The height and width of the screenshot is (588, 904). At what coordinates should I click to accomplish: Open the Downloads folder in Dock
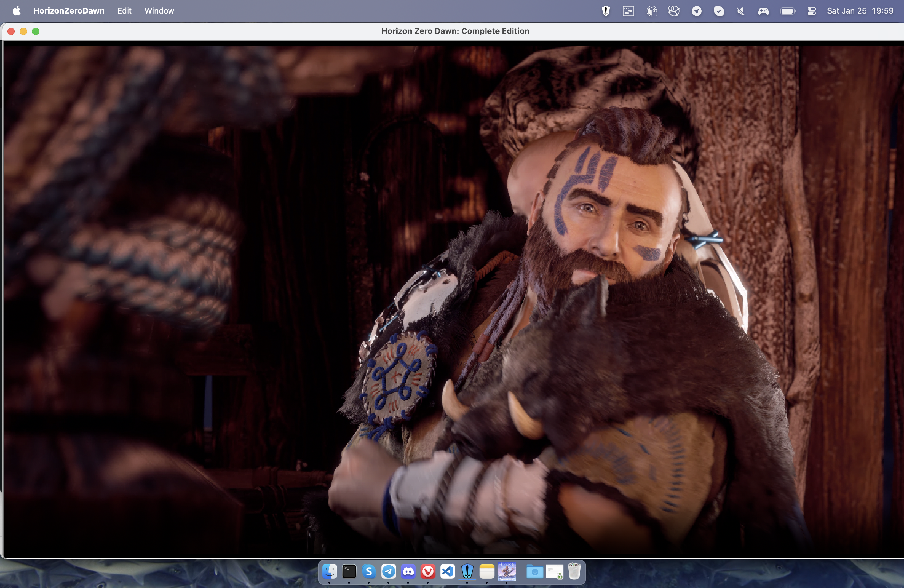pyautogui.click(x=535, y=571)
